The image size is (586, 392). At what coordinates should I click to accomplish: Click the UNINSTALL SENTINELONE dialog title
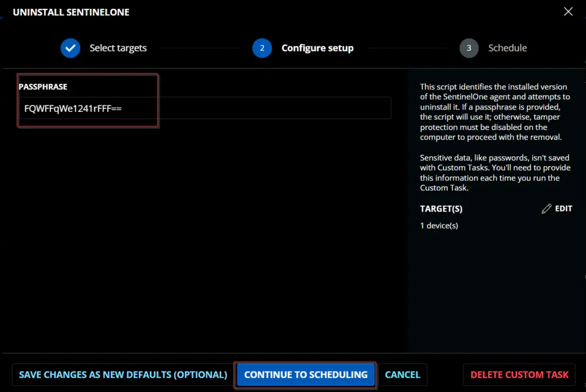click(x=71, y=12)
